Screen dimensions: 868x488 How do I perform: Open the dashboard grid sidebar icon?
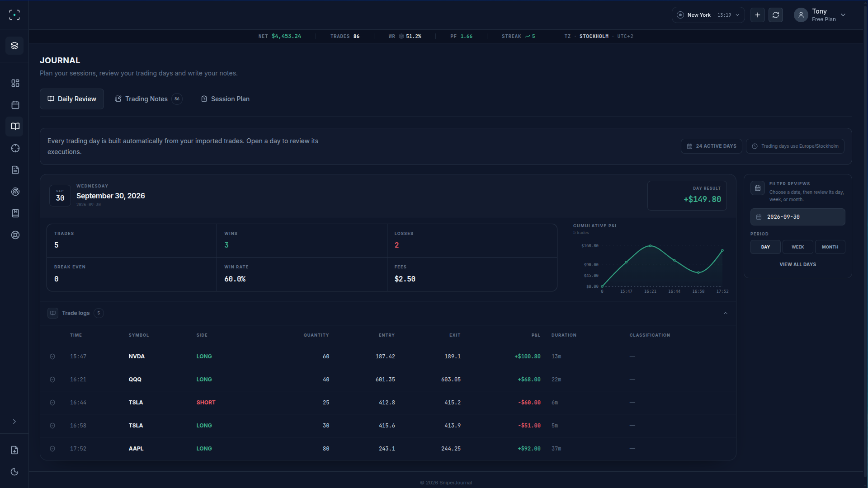click(15, 83)
